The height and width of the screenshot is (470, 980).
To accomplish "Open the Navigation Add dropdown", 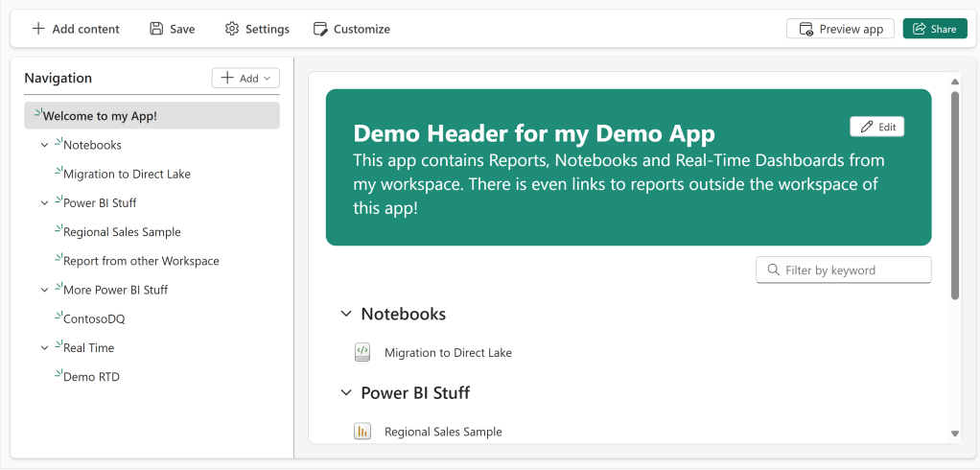I will [245, 78].
